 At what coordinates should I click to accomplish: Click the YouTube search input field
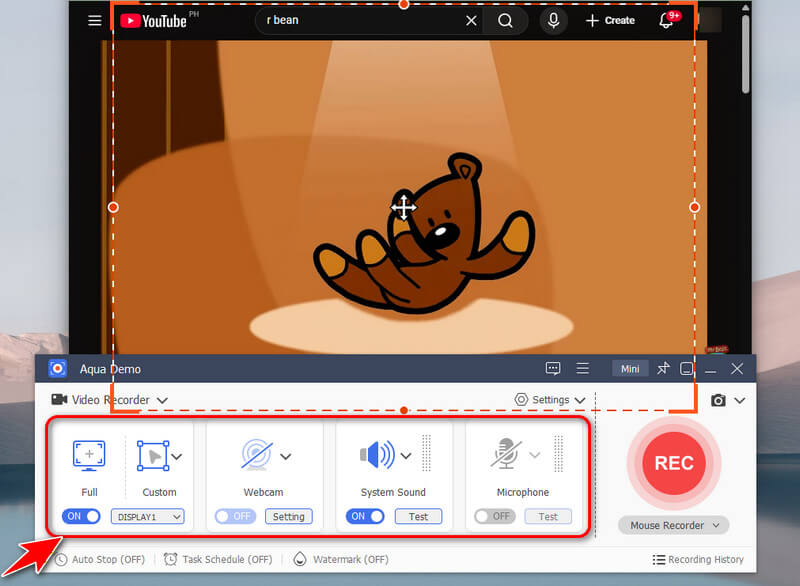362,20
